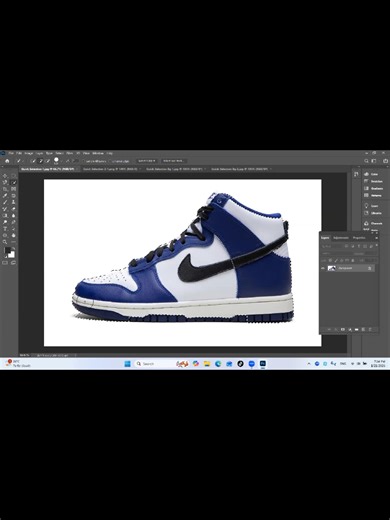Select the Eraser tool
Viewport: 390px width, 520px height.
[x=14, y=209]
